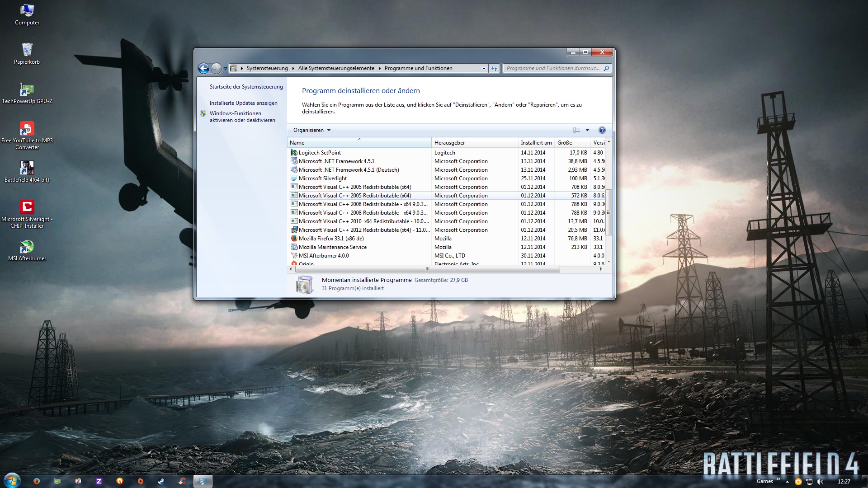The width and height of the screenshot is (868, 488).
Task: Go back with the blue back arrow
Action: click(x=203, y=68)
